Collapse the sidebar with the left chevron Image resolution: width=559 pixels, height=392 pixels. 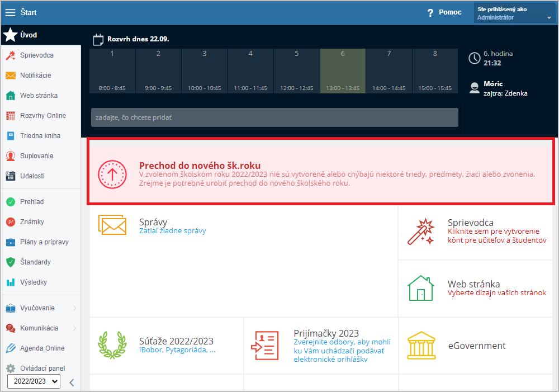point(72,382)
